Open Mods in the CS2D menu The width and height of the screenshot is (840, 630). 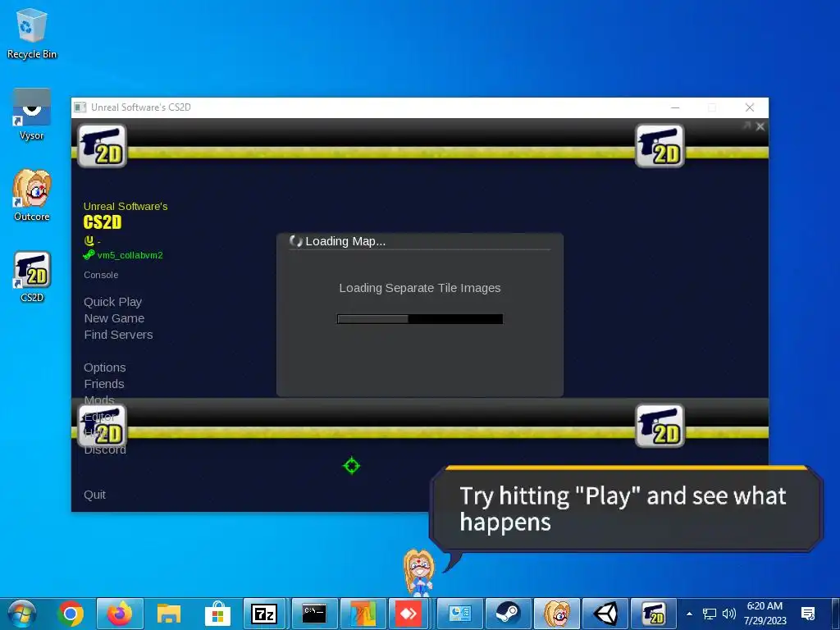pos(99,399)
